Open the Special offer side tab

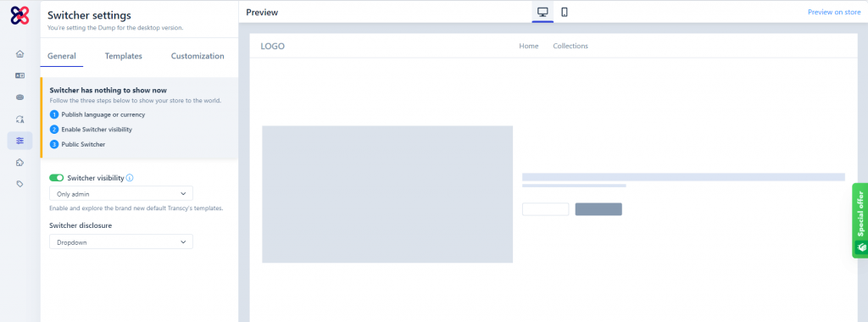coord(860,220)
